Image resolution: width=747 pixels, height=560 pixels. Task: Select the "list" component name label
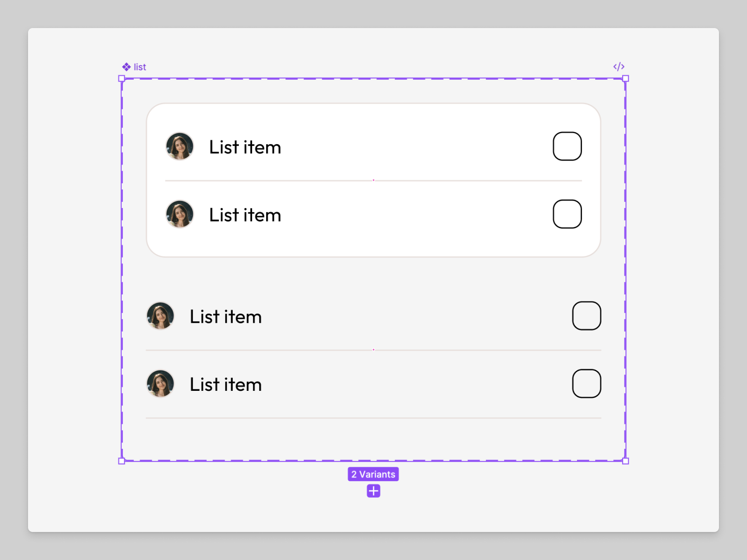[140, 67]
